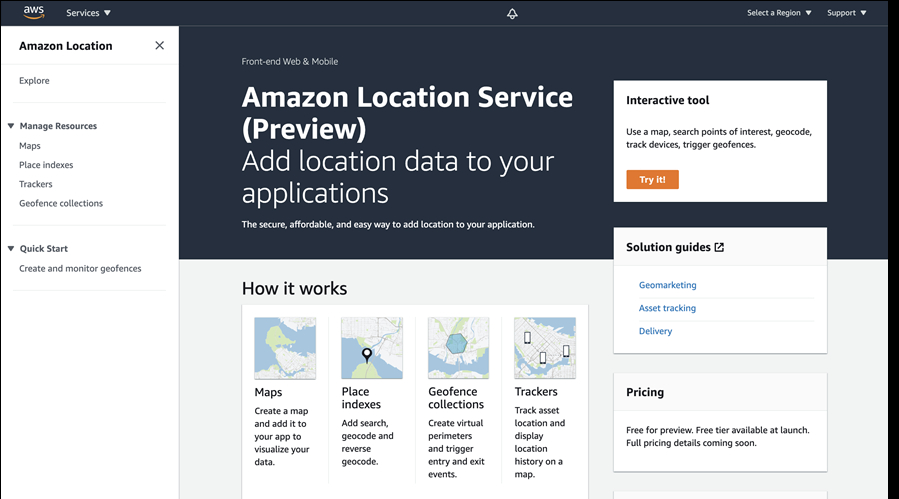Click the Geofence collections hexagon map image
The height and width of the screenshot is (499, 899).
[x=458, y=348]
